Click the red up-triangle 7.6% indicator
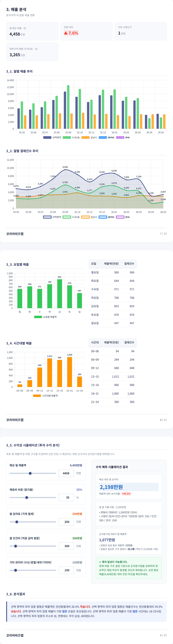This screenshot has height=644, width=173. [71, 33]
